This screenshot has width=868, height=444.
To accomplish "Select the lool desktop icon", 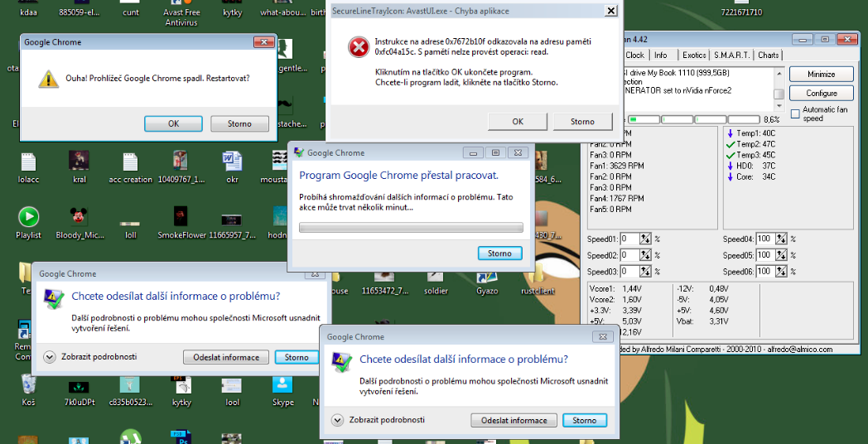I will click(232, 390).
